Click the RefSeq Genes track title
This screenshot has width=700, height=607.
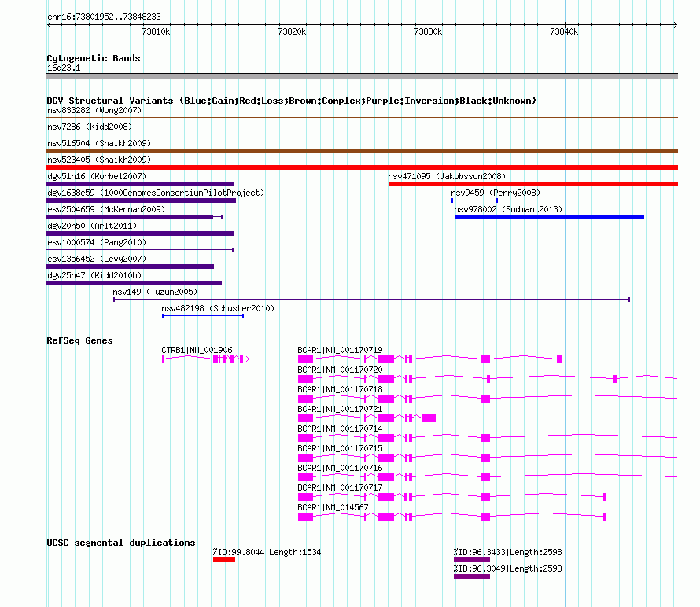(x=79, y=340)
